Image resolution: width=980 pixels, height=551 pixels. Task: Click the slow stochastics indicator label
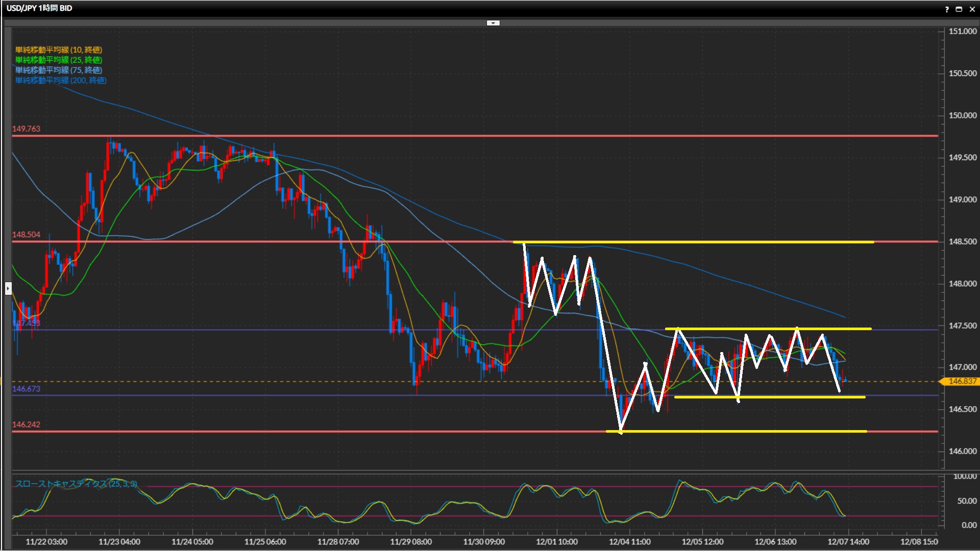pyautogui.click(x=76, y=484)
